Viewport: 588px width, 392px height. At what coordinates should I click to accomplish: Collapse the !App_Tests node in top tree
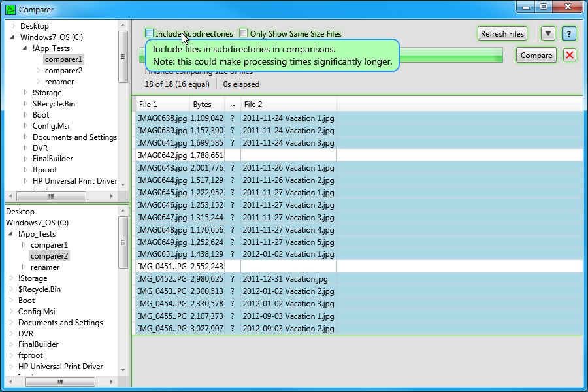[x=26, y=48]
